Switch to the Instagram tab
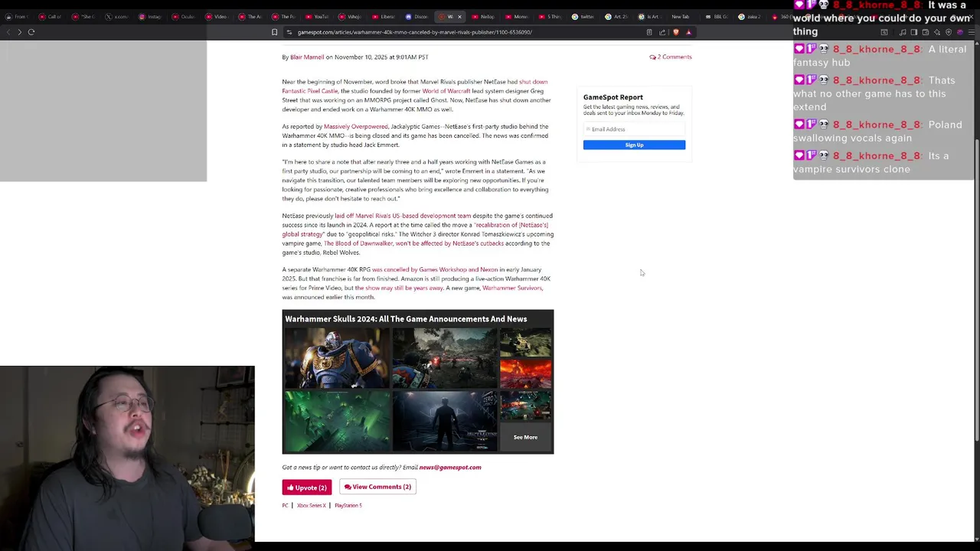The image size is (980, 551). [x=150, y=17]
